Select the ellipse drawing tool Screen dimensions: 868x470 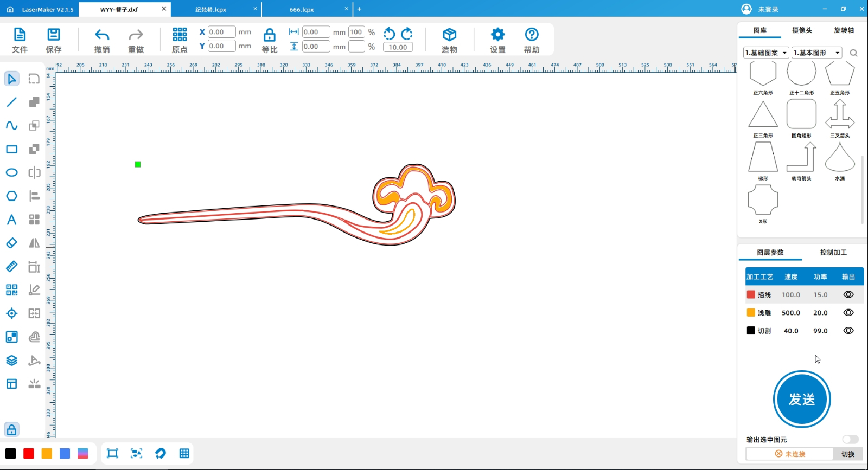11,173
